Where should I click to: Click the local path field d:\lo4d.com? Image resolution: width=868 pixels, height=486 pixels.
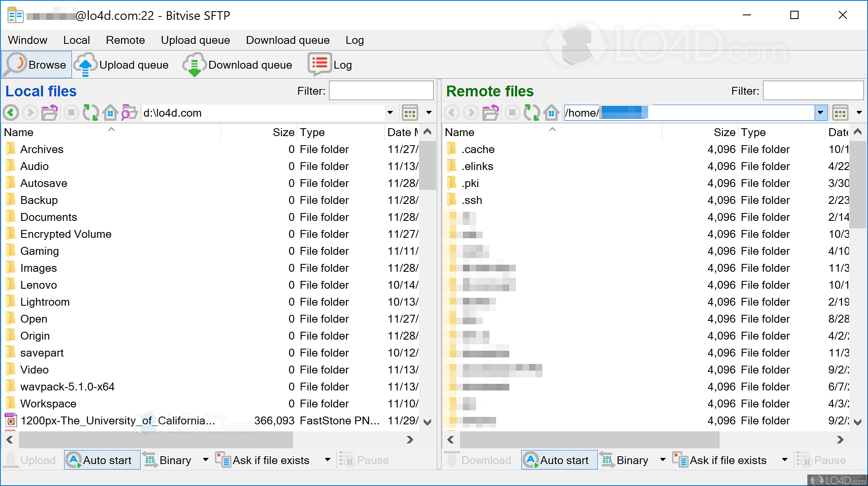click(263, 113)
